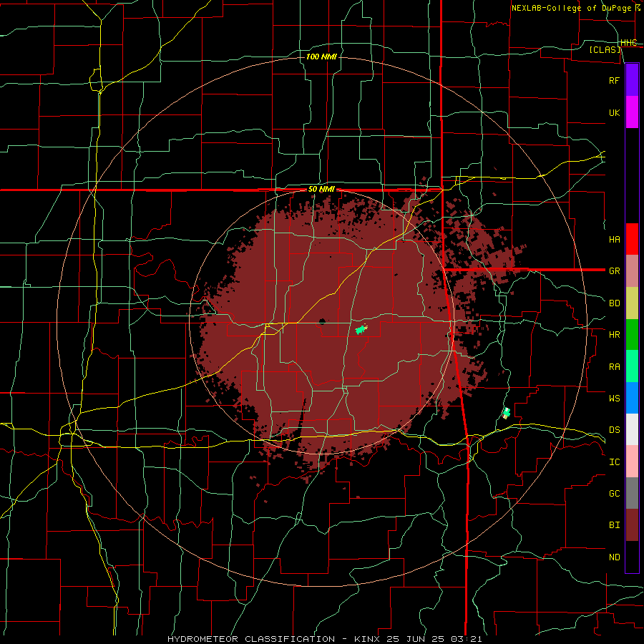Click the gray GC legend swatch
The image size is (644, 644).
tap(632, 493)
